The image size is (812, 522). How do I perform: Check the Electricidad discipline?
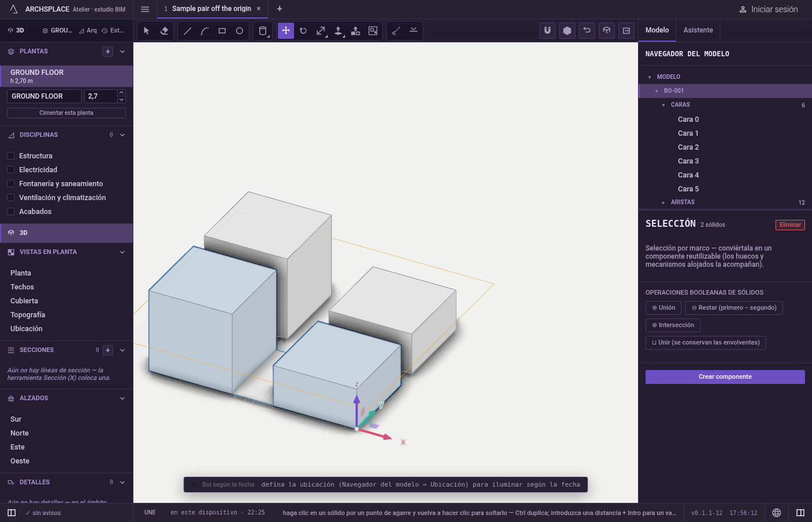pos(10,170)
